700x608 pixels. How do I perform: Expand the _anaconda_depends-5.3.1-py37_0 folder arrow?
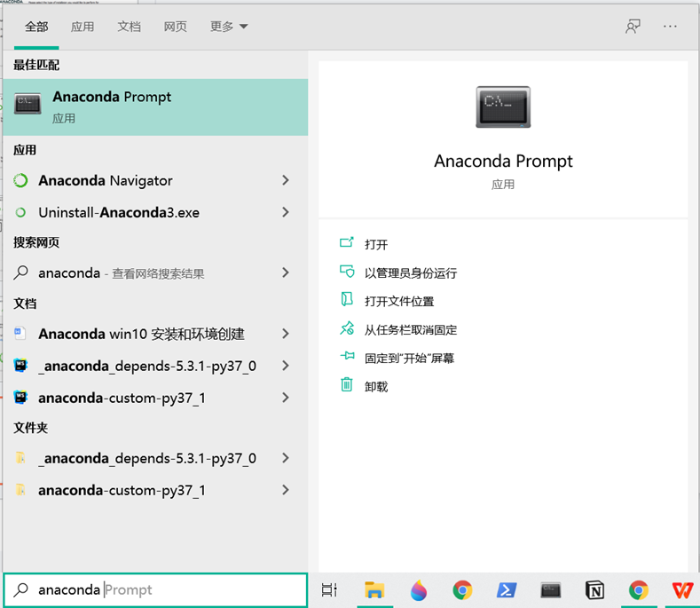[286, 458]
